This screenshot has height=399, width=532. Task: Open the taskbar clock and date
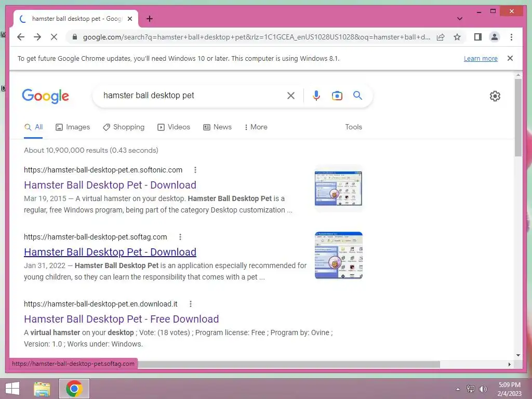coord(509,389)
